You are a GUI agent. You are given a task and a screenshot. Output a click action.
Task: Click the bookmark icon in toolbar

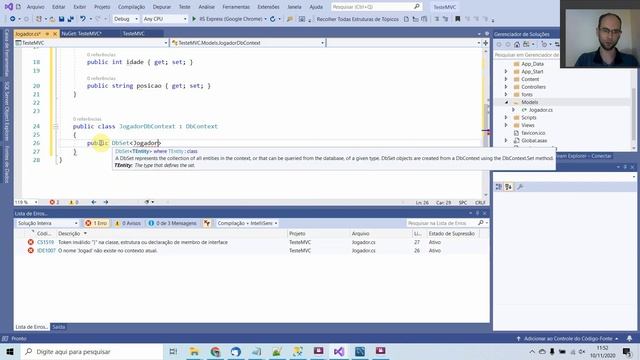(x=458, y=19)
